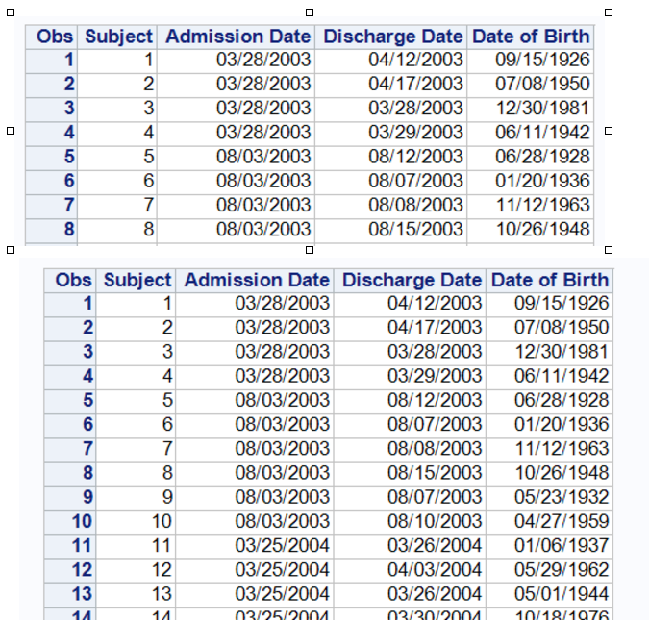Click the bottom-left resize handle of selected image

(11, 250)
